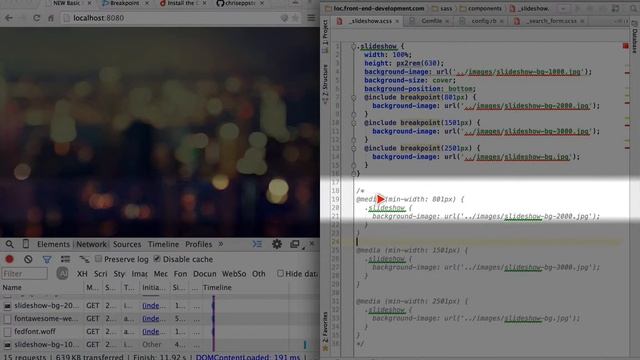
Task: Reload the localhost page
Action: (36, 18)
